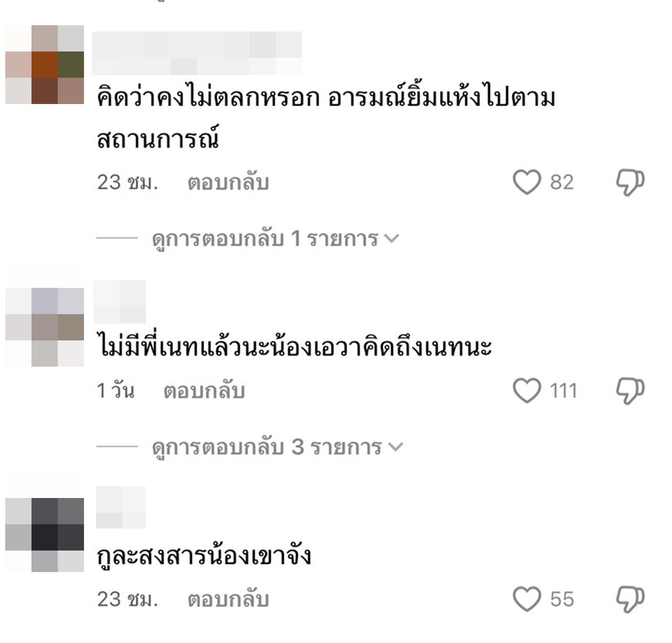Dislike the comment with 55 likes
The image size is (672, 643).
[629, 600]
